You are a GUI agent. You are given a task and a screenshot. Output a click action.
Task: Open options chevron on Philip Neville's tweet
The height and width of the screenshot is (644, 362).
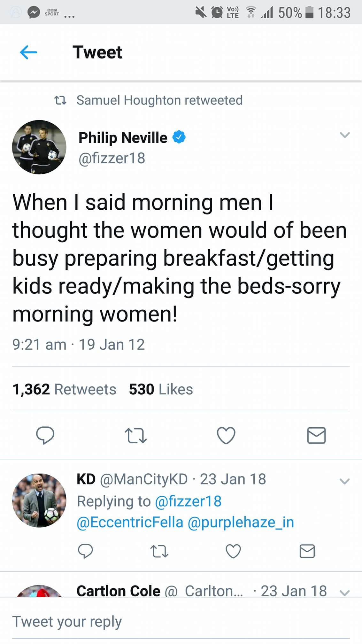[345, 135]
